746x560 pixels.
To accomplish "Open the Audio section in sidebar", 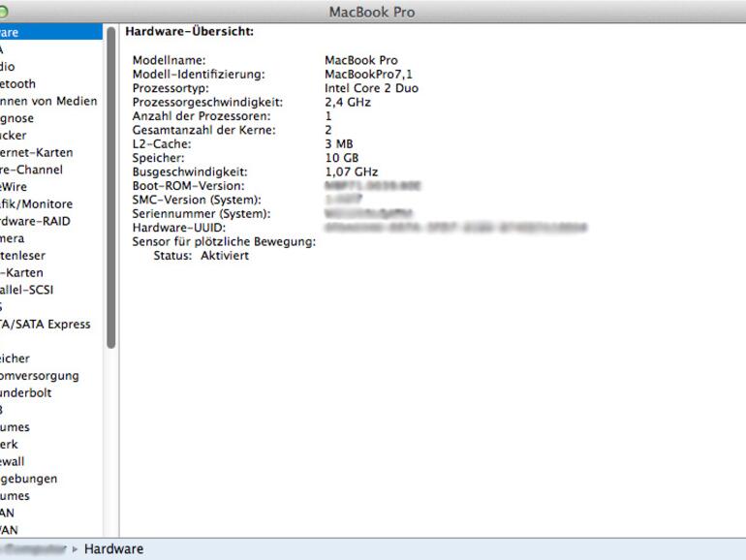I will coord(8,67).
